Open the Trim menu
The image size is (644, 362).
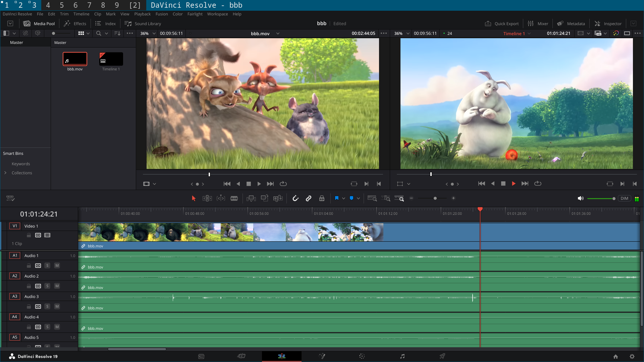[x=64, y=14]
